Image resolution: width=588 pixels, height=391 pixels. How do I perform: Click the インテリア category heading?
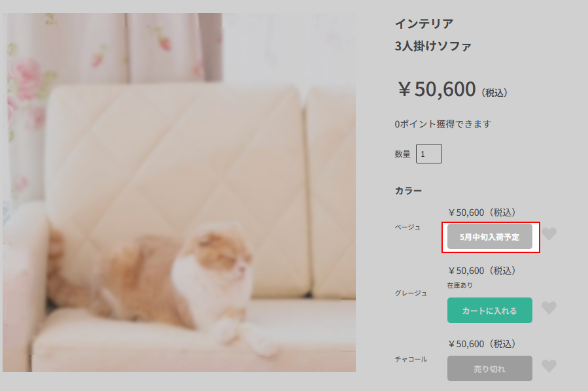point(424,24)
